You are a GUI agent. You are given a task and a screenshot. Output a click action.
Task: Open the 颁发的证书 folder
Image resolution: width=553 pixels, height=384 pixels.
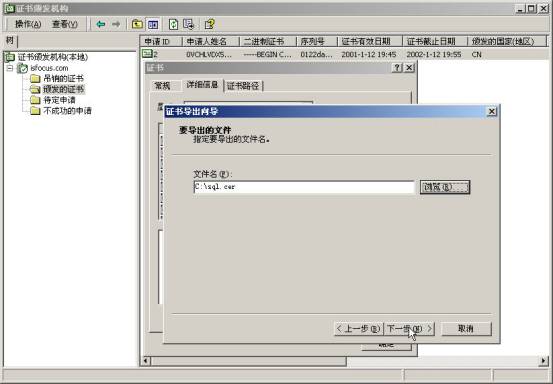[x=63, y=89]
